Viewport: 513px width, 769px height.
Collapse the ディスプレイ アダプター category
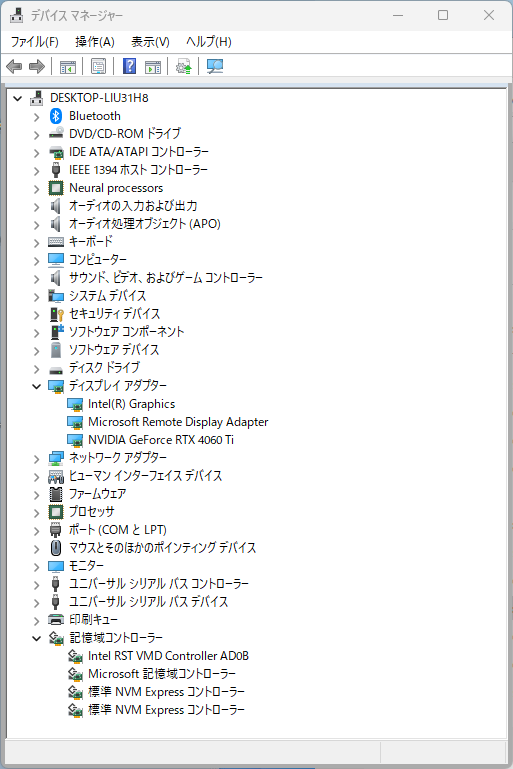point(36,386)
